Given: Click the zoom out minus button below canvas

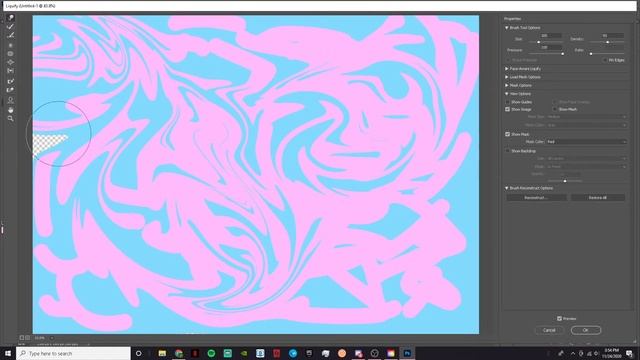Looking at the screenshot, I should point(22,338).
